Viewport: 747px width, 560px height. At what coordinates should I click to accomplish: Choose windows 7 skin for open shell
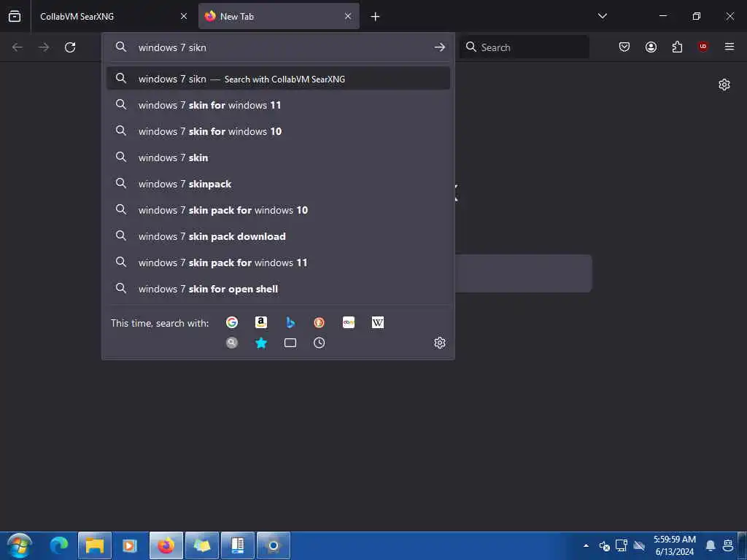coord(278,289)
